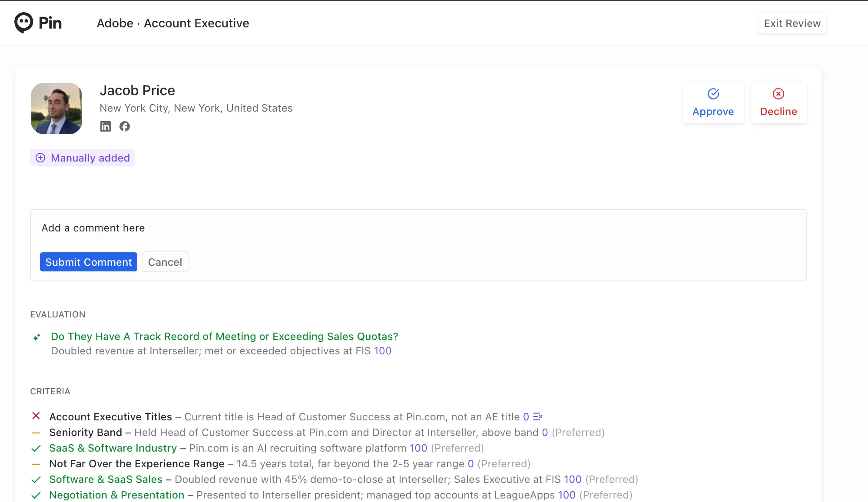Click the Decline button
Screen dimensions: 868x502
click(779, 102)
